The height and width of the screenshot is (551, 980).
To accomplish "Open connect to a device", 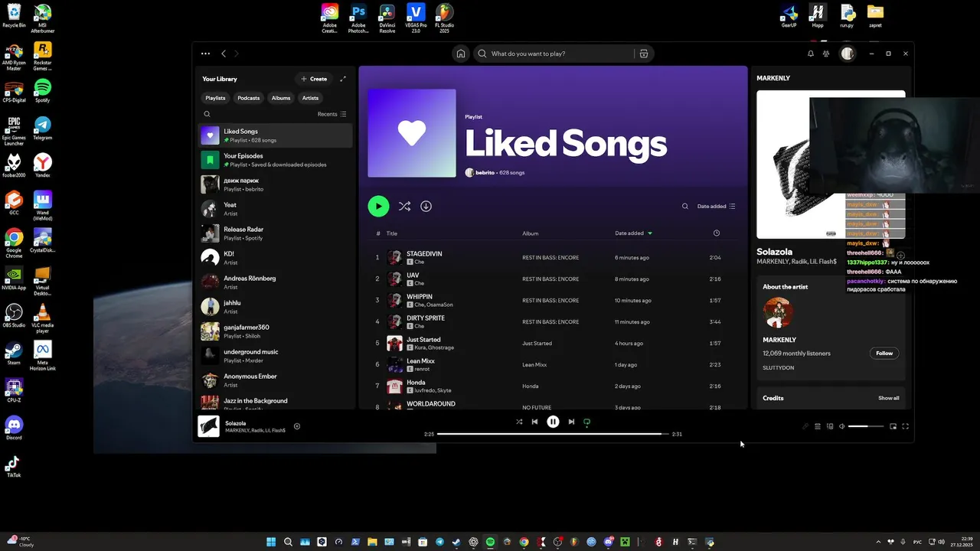I will 830,426.
